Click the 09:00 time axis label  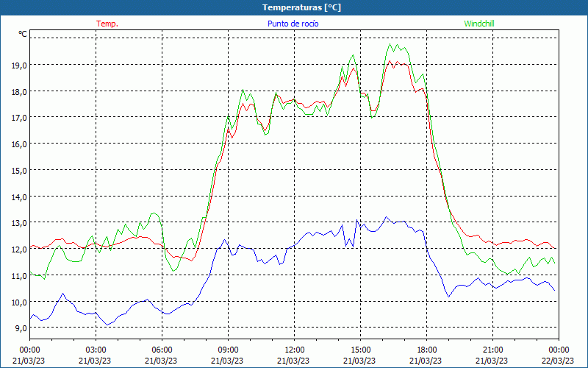tap(228, 350)
